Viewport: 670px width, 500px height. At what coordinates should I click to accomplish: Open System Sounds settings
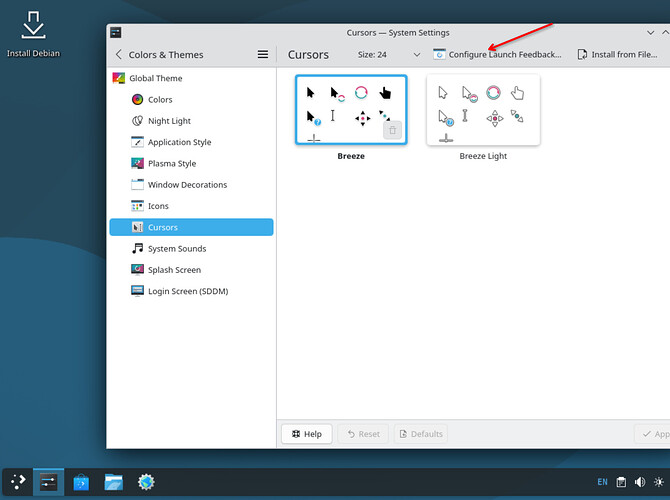click(191, 249)
